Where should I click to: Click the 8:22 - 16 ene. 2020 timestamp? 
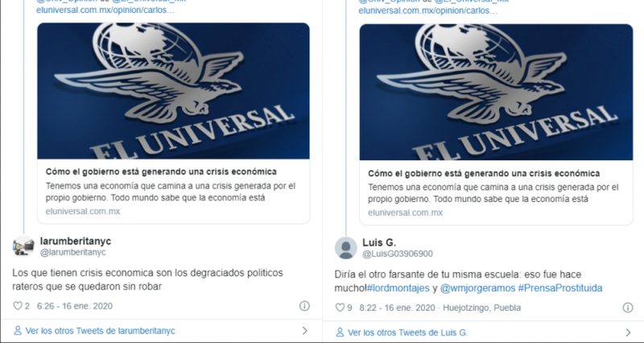pyautogui.click(x=397, y=308)
